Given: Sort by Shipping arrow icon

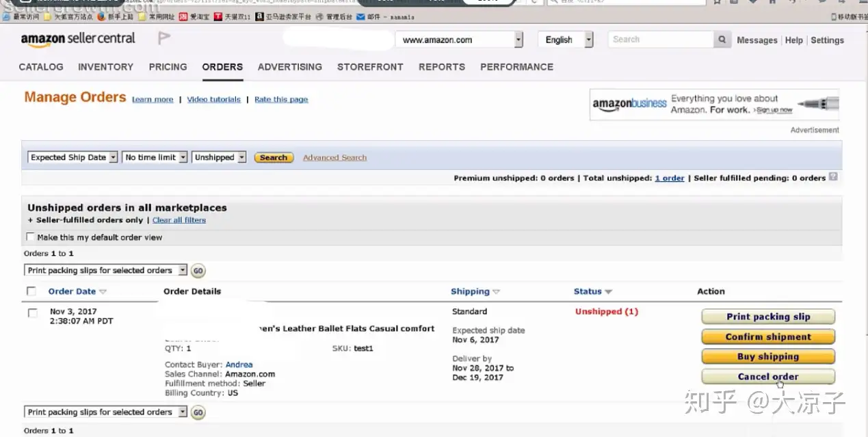Looking at the screenshot, I should pos(496,292).
